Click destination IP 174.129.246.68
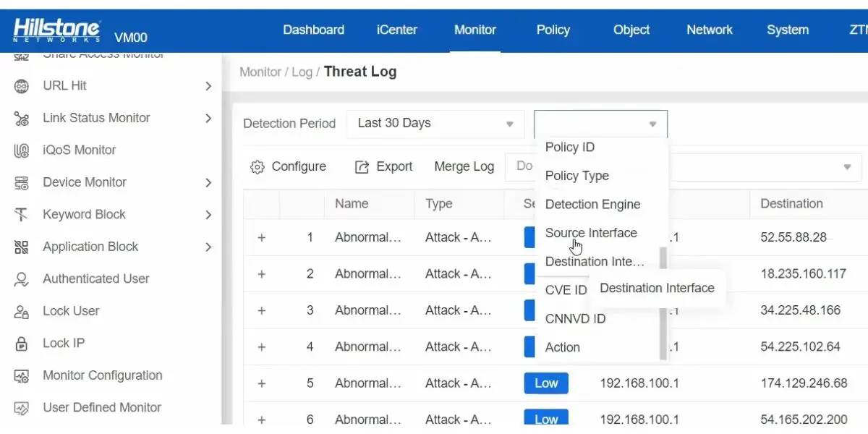Image resolution: width=868 pixels, height=434 pixels. tap(804, 383)
